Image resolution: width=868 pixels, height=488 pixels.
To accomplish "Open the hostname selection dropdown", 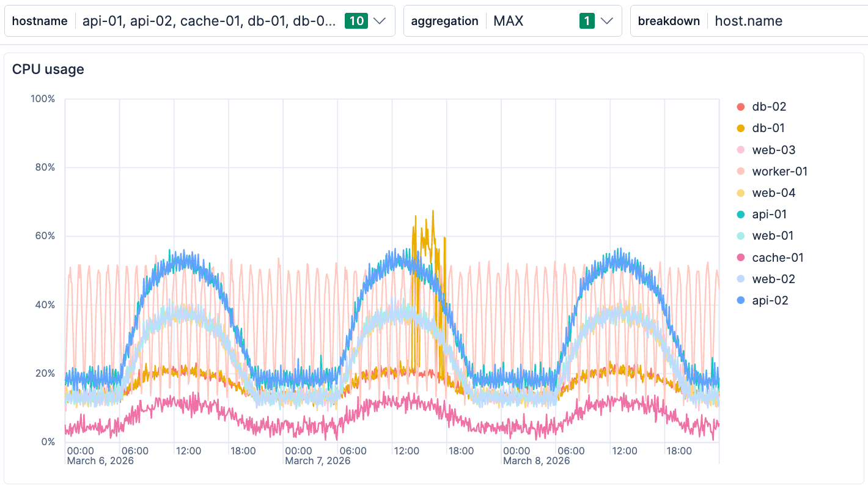I will click(378, 20).
